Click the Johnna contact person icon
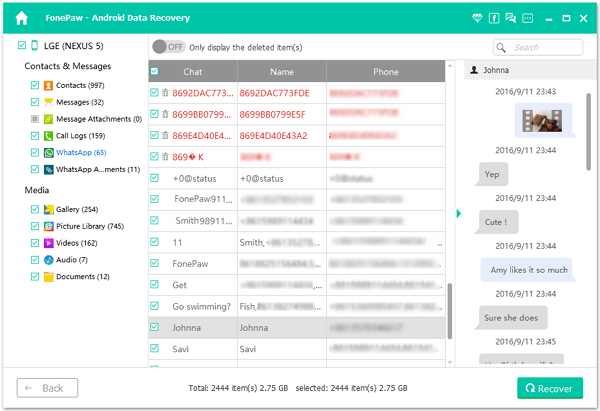Viewport: 600px width, 411px height. [x=474, y=70]
